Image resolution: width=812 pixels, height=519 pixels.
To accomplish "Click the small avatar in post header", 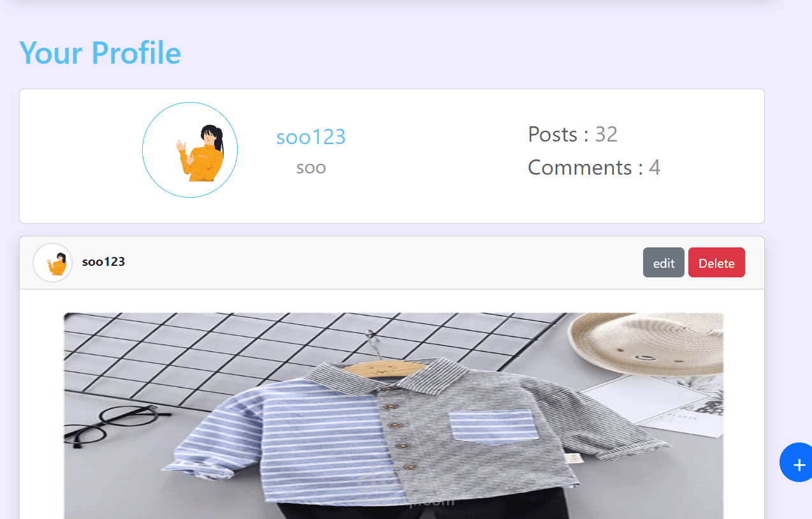I will [x=52, y=263].
